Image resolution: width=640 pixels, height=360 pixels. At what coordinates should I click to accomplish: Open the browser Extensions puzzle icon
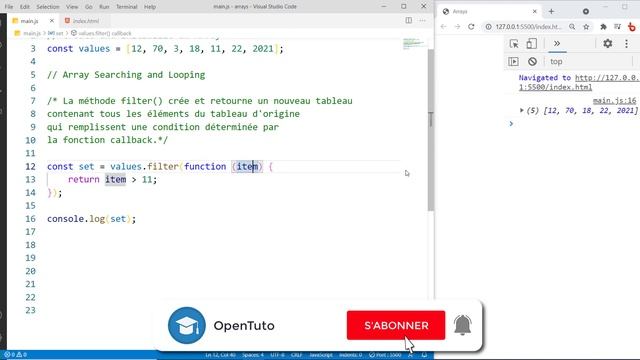point(603,27)
